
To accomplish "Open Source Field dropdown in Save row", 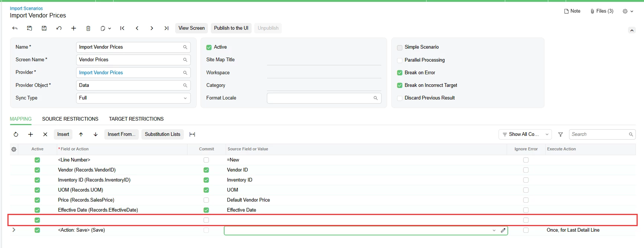I will click(x=494, y=230).
